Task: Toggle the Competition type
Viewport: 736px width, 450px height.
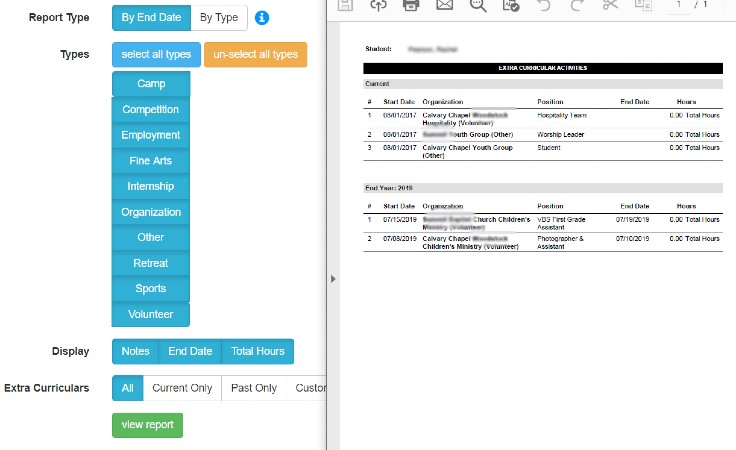Action: pyautogui.click(x=151, y=109)
